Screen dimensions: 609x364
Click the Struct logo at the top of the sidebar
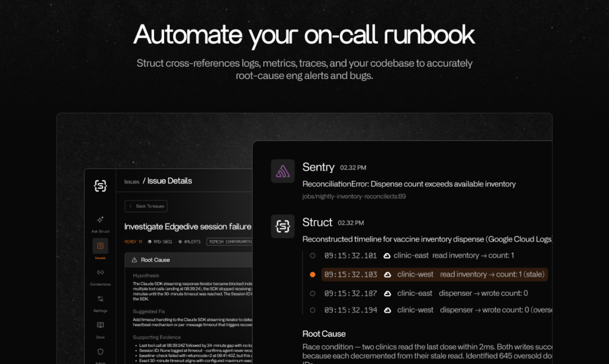click(100, 186)
